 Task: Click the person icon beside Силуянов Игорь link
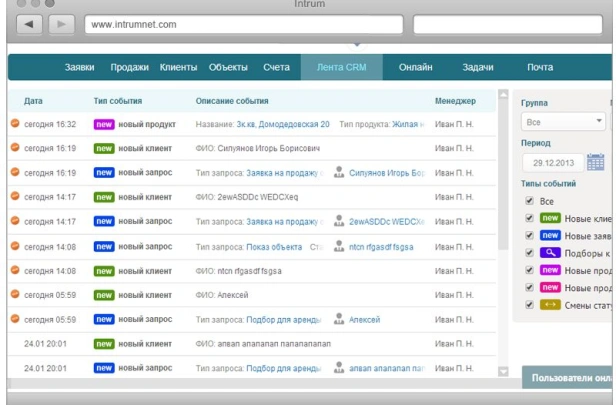point(338,172)
